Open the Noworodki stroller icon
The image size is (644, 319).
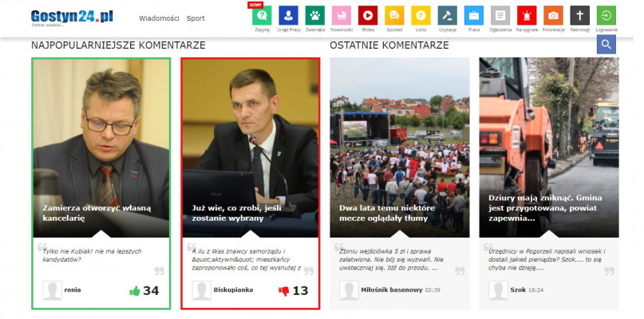pos(342,15)
